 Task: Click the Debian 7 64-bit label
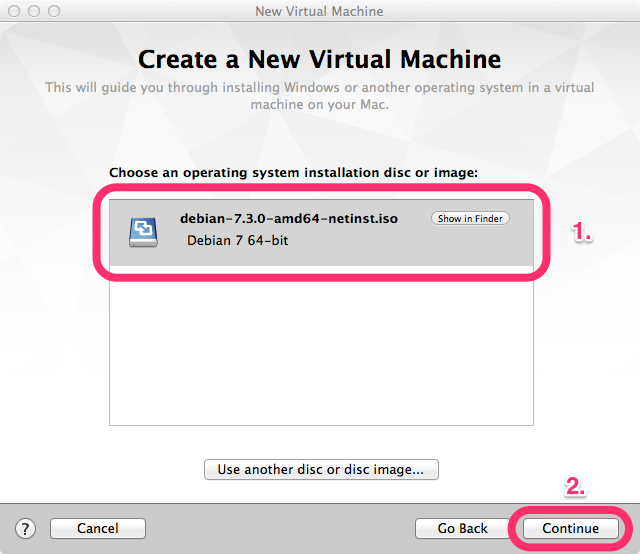pyautogui.click(x=238, y=240)
